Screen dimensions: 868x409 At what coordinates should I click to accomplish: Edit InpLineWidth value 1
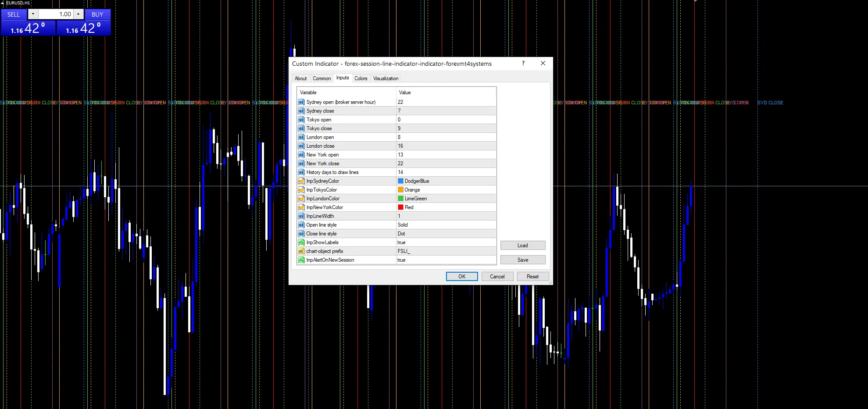[446, 216]
